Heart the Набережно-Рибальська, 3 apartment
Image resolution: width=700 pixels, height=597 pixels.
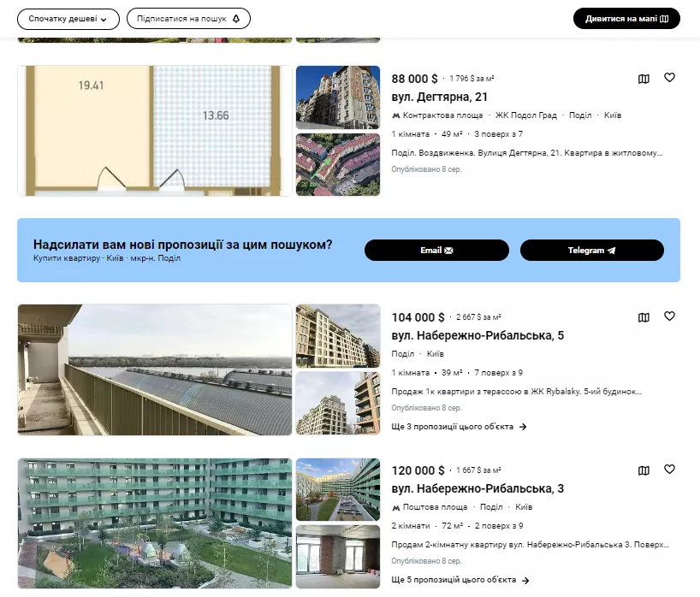click(x=669, y=470)
